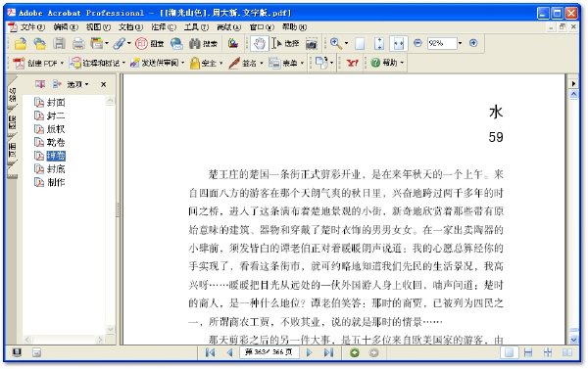Open binoculars Search 搜索 tool
The image size is (588, 369).
click(x=203, y=44)
